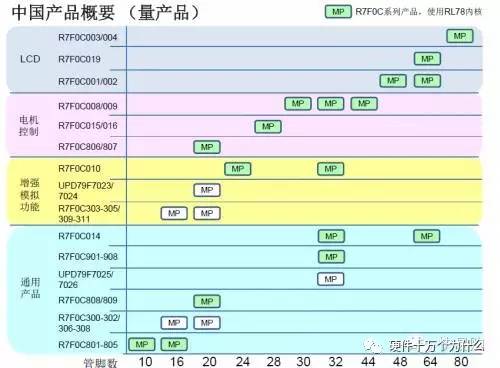The height and width of the screenshot is (368, 500).
Task: Click product name R7F0C303-305/309-311
Action: (89, 214)
